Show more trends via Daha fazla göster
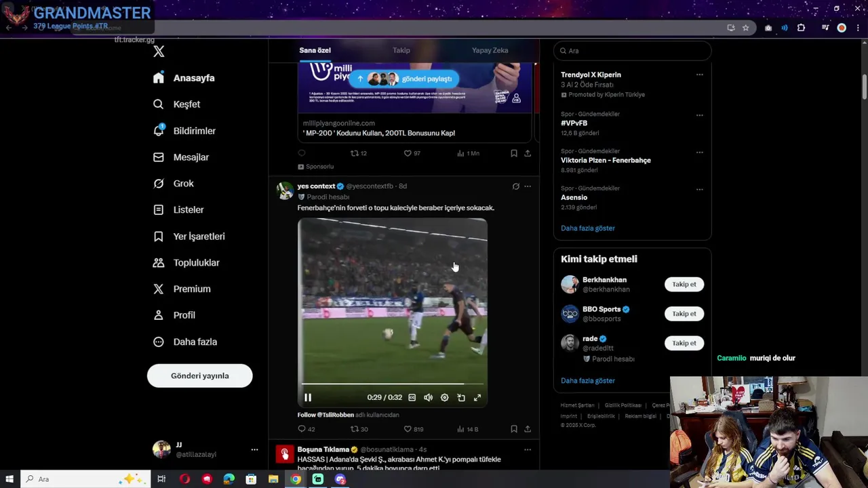Viewport: 868px width, 488px height. (x=588, y=228)
